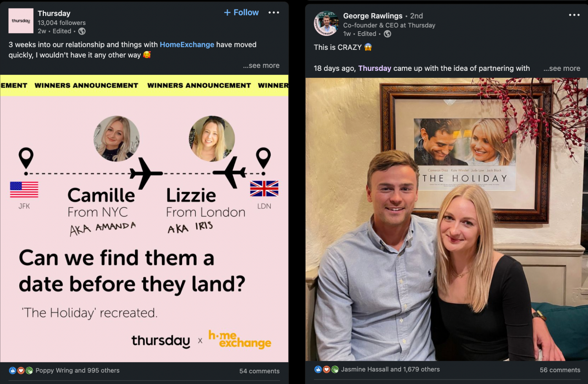Open Jasmine Hassall and 1,679 others reactions
Screen dimensions: 588x384
pyautogui.click(x=390, y=369)
